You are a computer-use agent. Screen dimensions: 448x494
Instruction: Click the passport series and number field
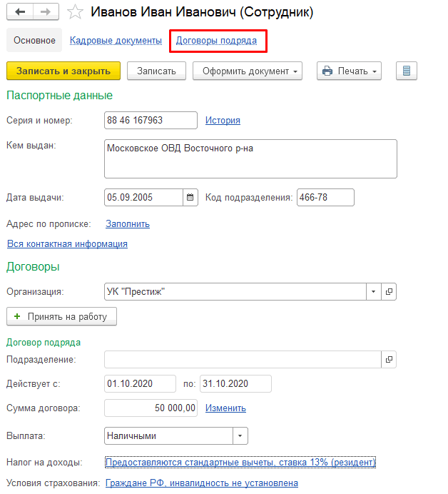(x=151, y=120)
